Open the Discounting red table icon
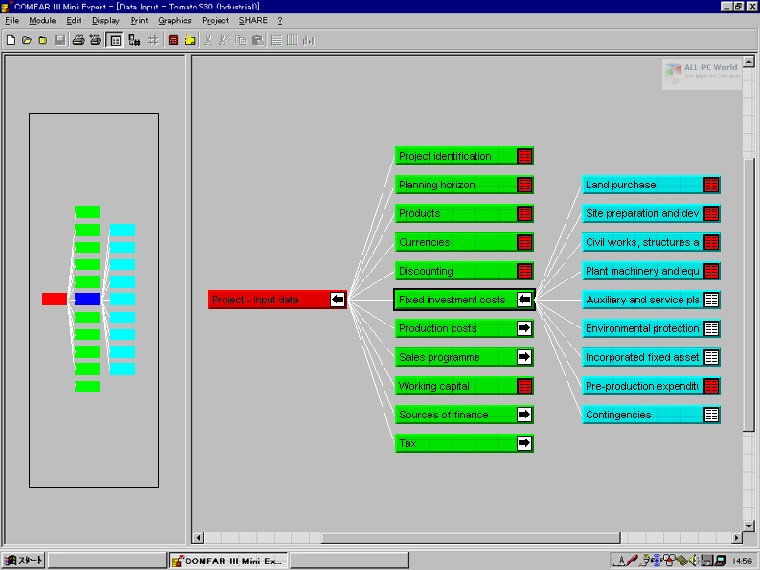Viewport: 760px width, 570px height. 524,271
